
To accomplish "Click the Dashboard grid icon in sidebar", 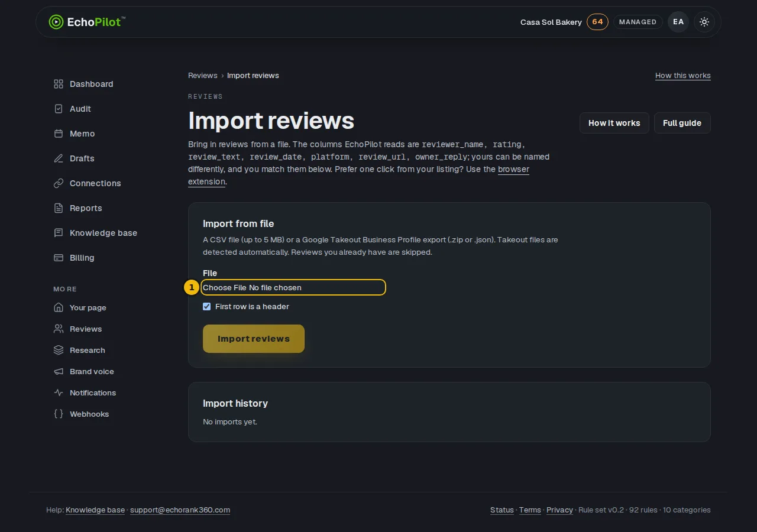I will point(58,84).
